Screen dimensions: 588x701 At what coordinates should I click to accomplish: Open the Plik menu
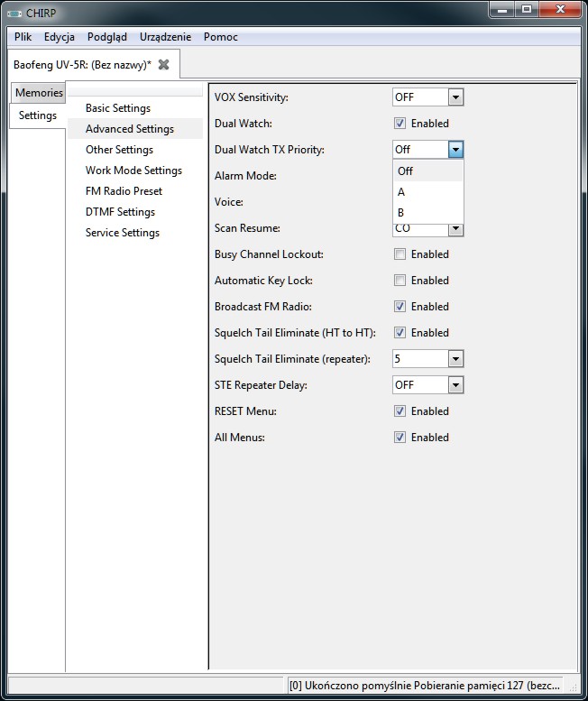coord(23,37)
